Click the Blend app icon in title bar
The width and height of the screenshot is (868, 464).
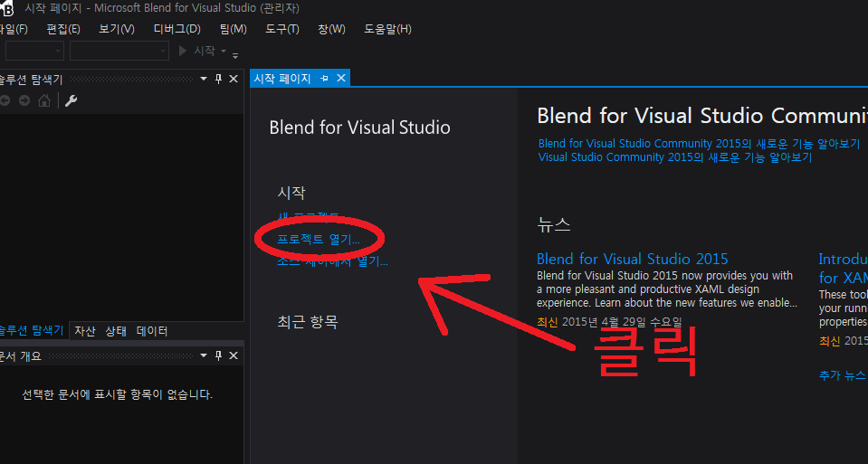[x=6, y=8]
